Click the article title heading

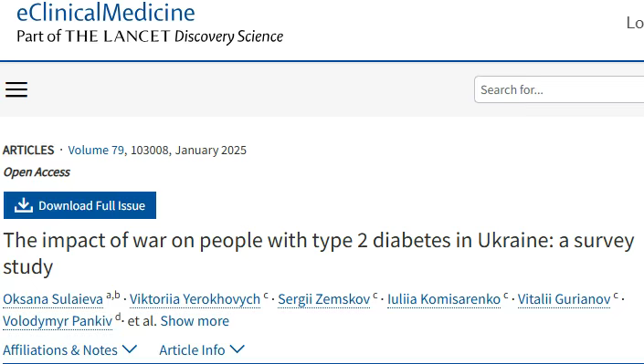(x=319, y=254)
